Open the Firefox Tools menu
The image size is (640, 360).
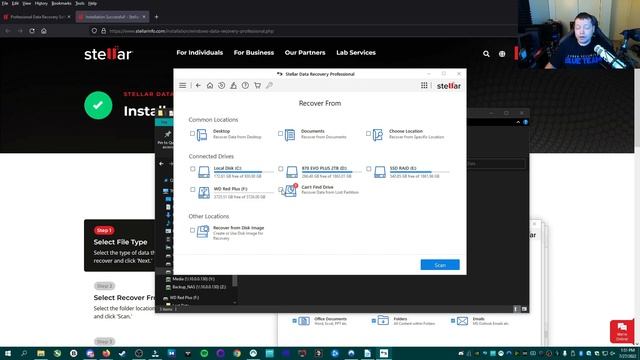80,3
